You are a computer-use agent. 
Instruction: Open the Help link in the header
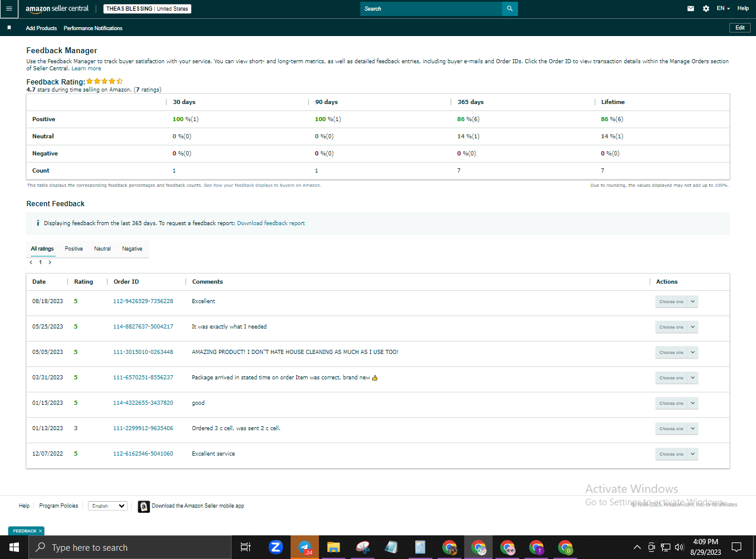(743, 9)
